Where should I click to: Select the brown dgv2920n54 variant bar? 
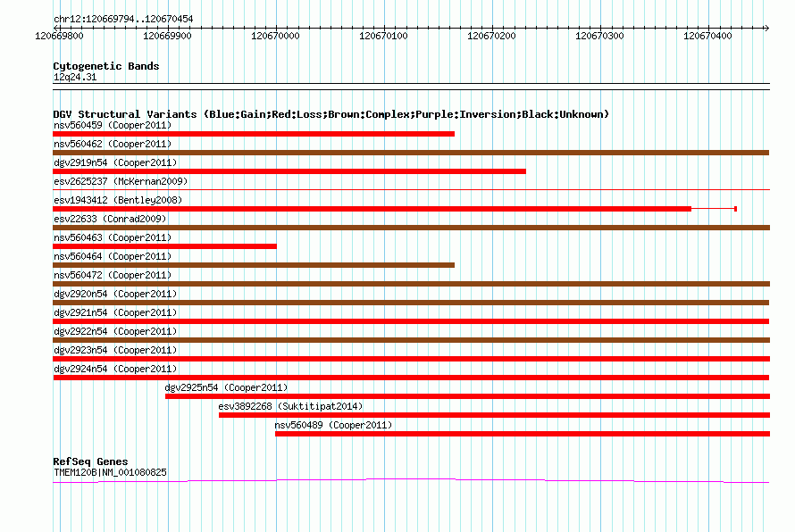411,303
